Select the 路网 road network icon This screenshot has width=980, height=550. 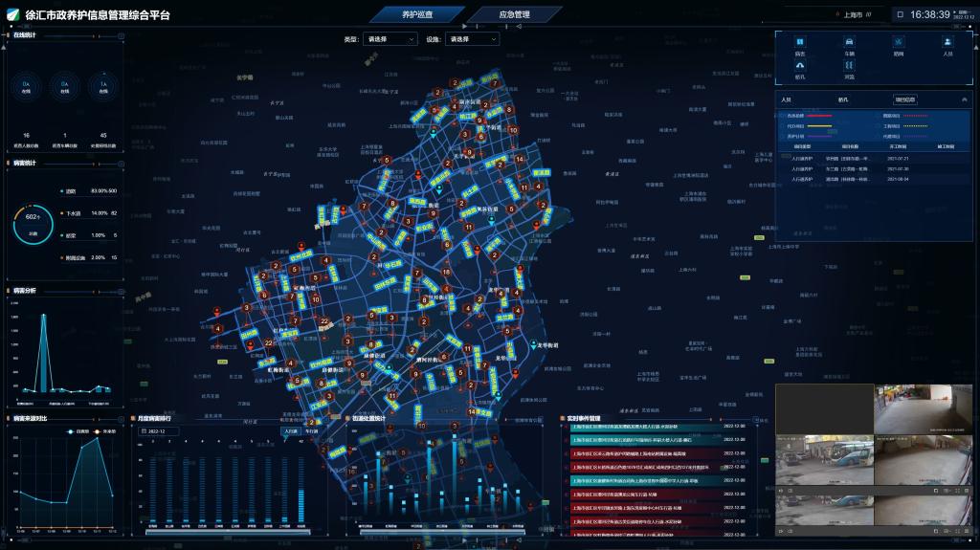[x=898, y=42]
